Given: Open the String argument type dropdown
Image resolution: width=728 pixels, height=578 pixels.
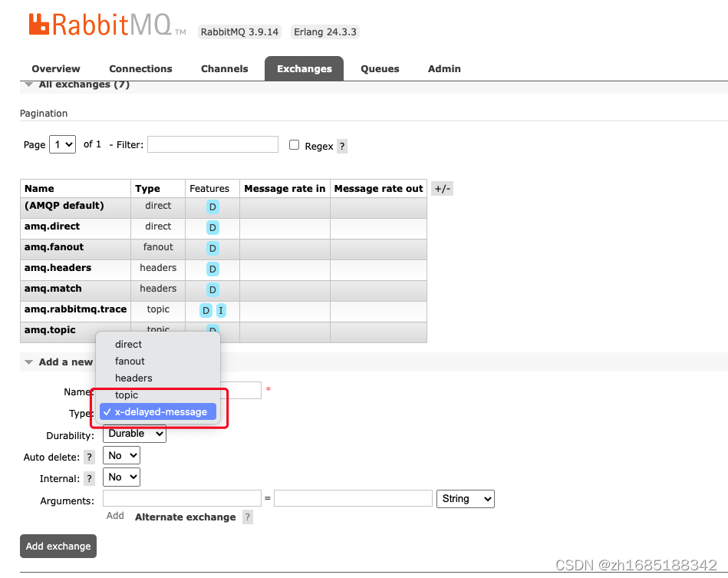Looking at the screenshot, I should [x=466, y=498].
